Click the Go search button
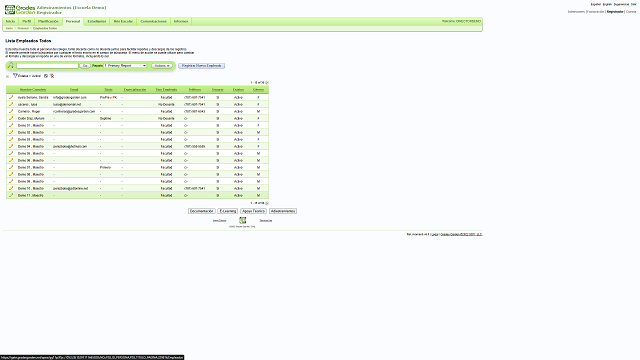 point(85,66)
